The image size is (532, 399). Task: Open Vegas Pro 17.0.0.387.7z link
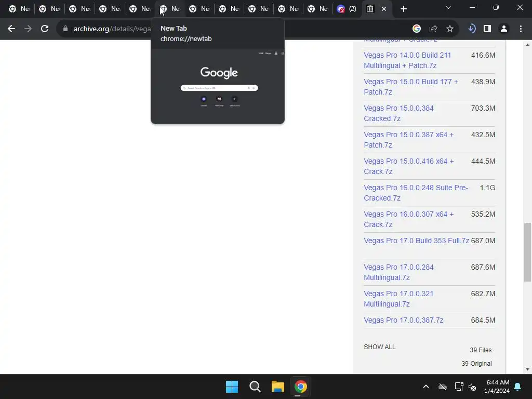403,320
